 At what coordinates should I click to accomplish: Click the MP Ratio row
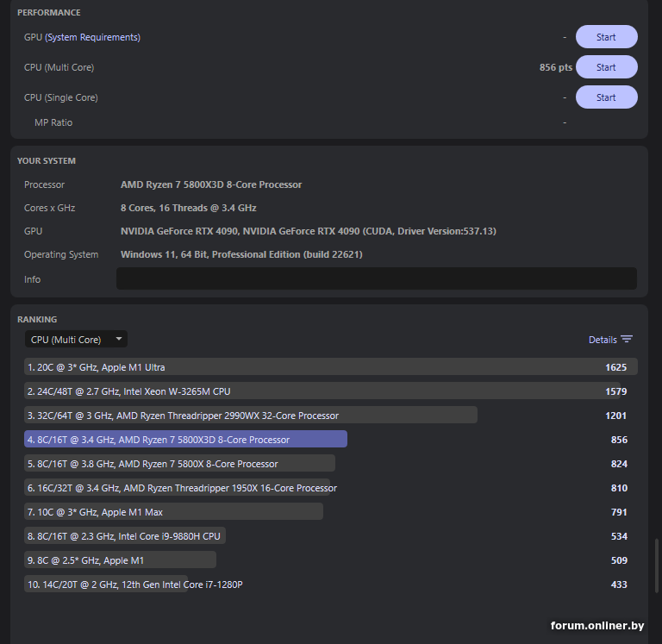click(53, 122)
